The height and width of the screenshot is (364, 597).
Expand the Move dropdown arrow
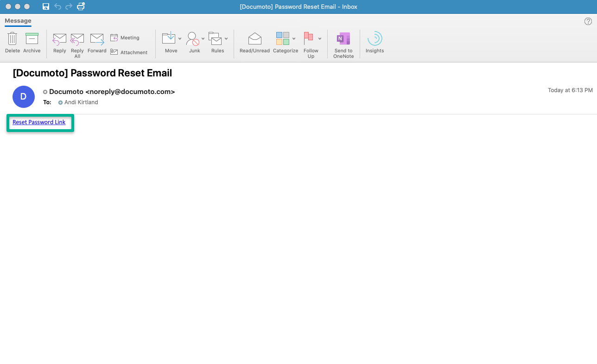180,39
